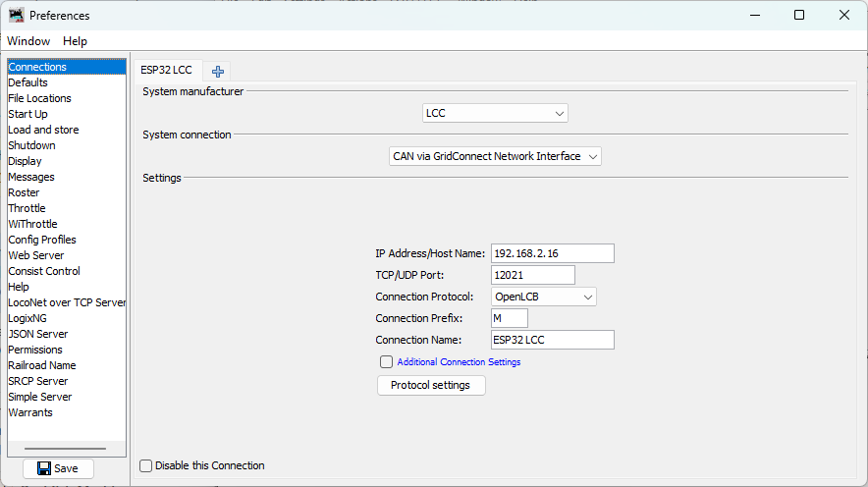Select Consist Control in the list
Image resolution: width=868 pixels, height=487 pixels.
click(67, 271)
